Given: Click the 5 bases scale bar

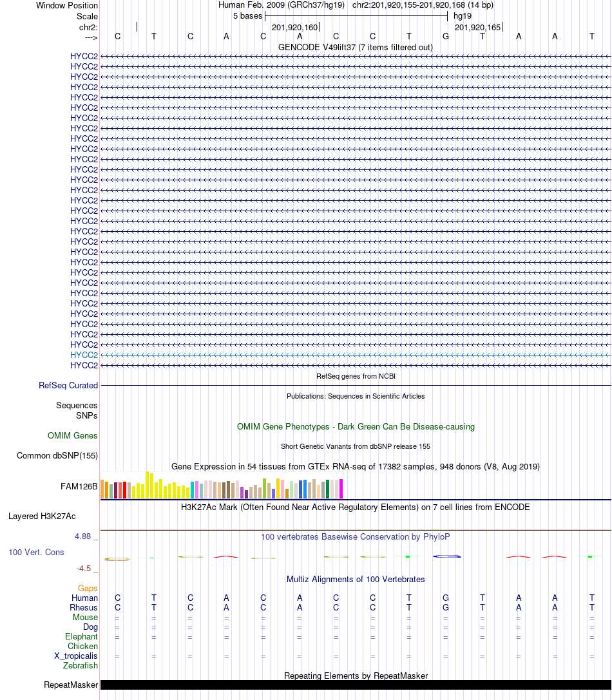Looking at the screenshot, I should 356,16.
